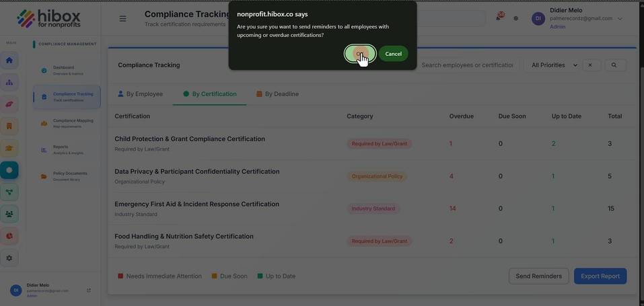Click the Total column header
This screenshot has height=306, width=644.
[x=615, y=116]
